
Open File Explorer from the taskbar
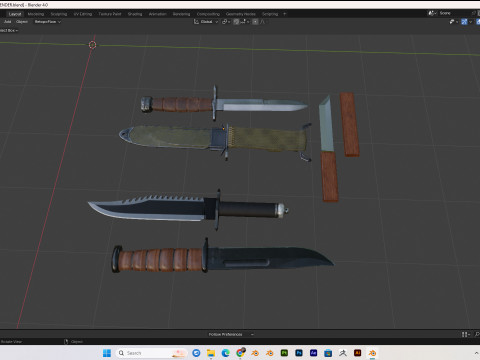coord(211,353)
